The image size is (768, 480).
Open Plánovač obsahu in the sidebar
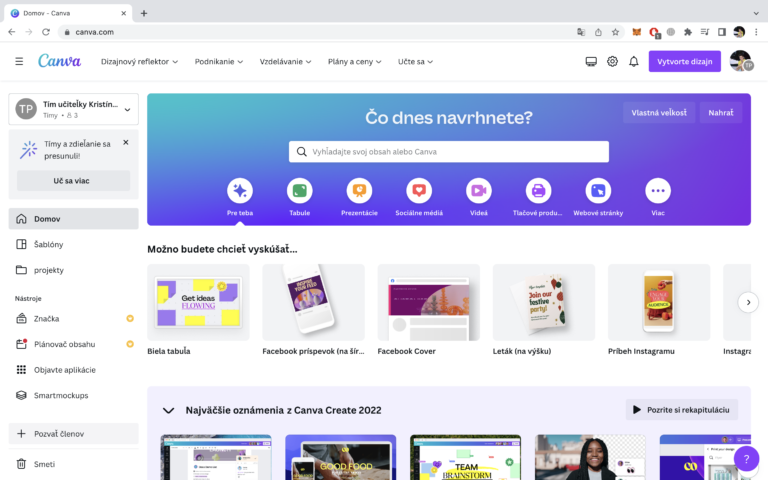[x=73, y=344]
